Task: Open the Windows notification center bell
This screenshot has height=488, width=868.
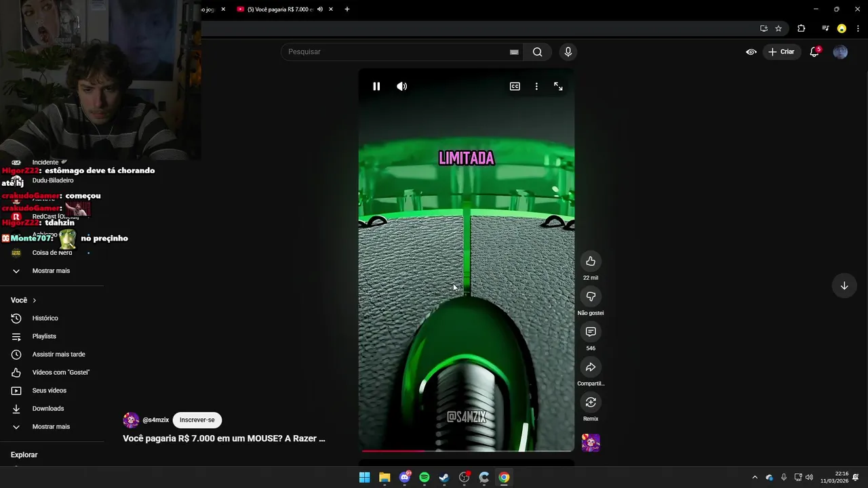Action: click(856, 477)
